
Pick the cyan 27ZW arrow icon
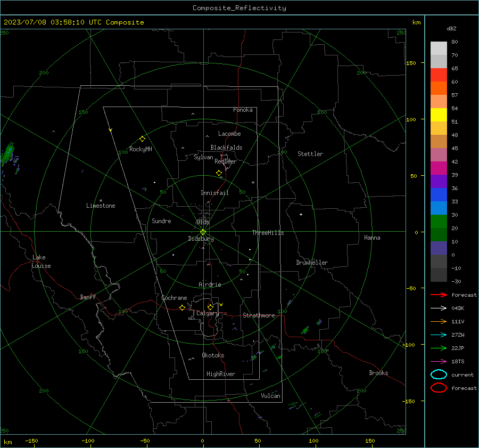[439, 335]
